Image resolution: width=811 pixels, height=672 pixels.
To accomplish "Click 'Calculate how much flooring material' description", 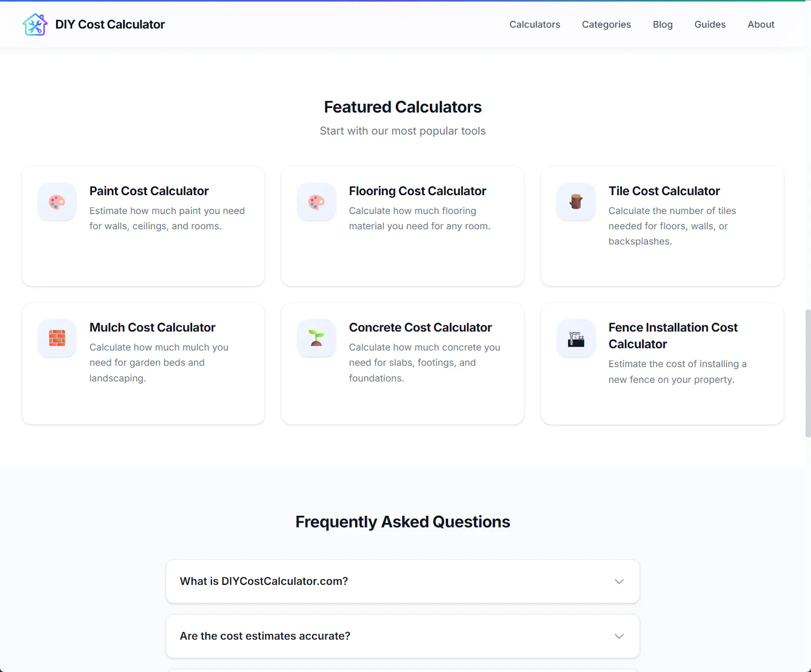I will (x=420, y=218).
